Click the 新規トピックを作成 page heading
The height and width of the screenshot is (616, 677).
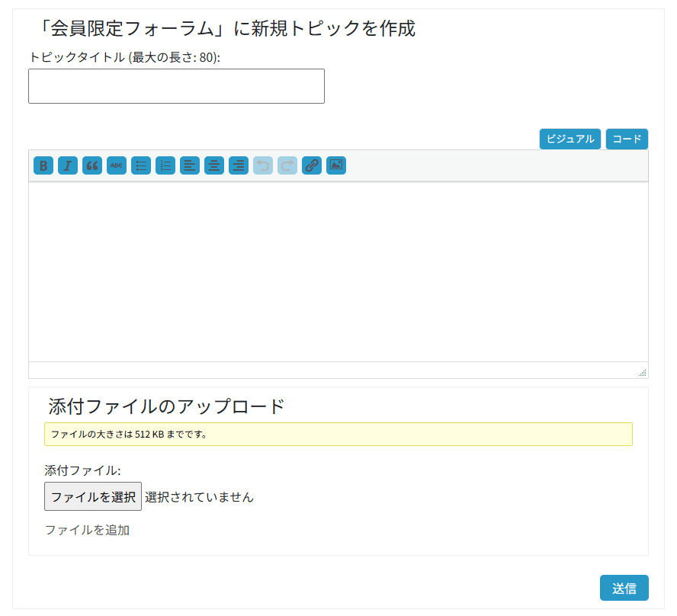pos(226,28)
